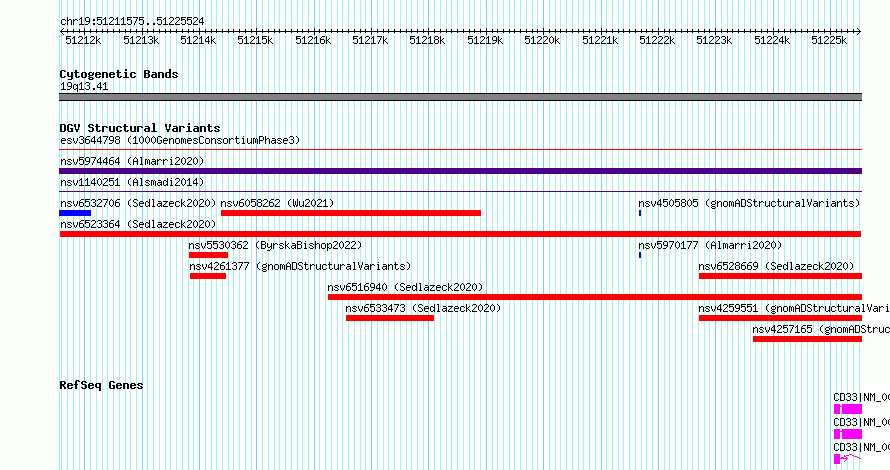This screenshot has width=890, height=470.
Task: Click the nsv1140251 (Alsmadi2014) variant label
Action: [132, 182]
